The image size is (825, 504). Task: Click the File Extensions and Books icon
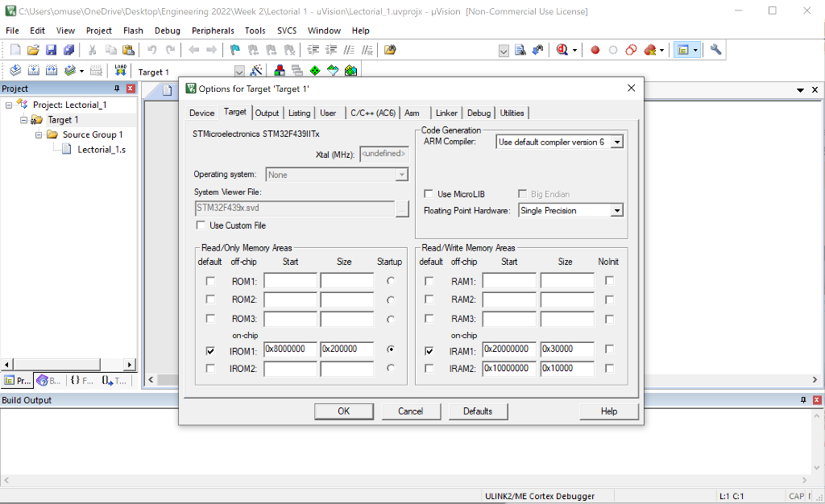pyautogui.click(x=280, y=70)
